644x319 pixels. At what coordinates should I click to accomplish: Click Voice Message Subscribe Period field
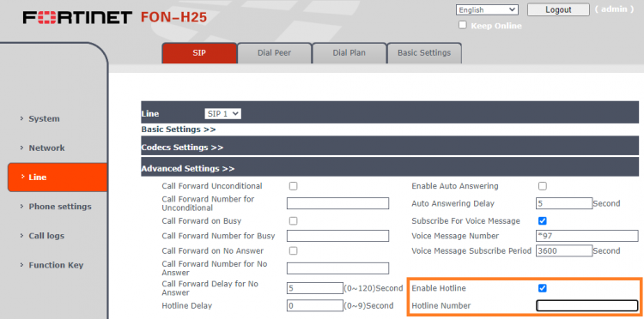coord(564,250)
